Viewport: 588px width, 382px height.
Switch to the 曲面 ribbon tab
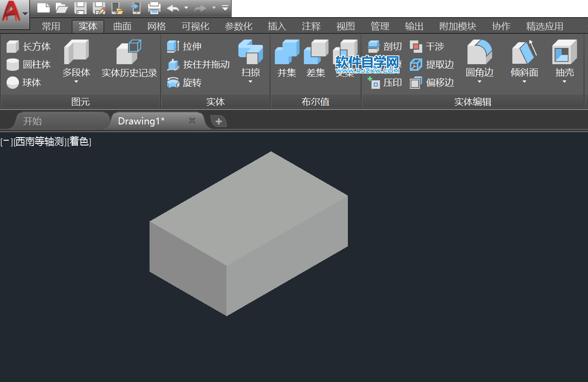[x=122, y=26]
